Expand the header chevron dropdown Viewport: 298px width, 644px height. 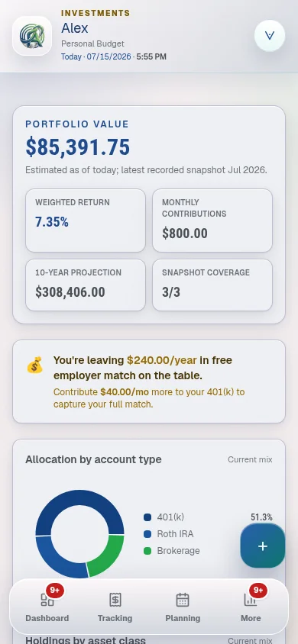(x=270, y=36)
